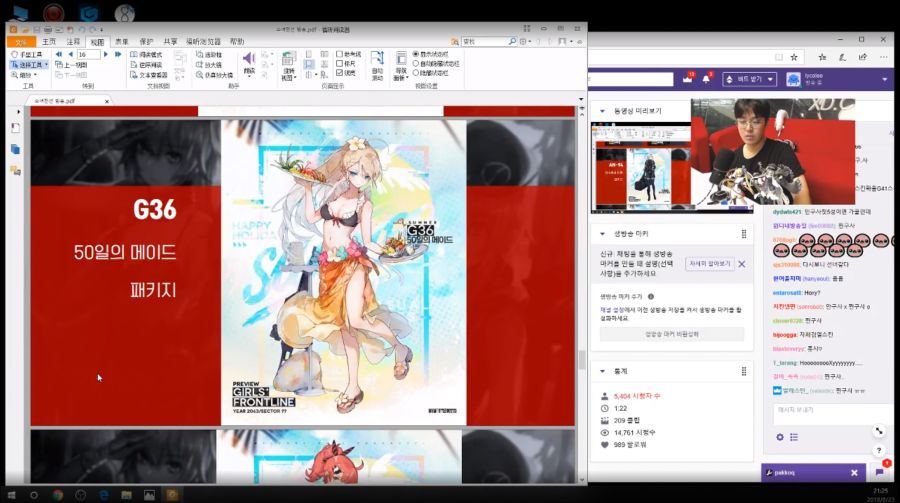This screenshot has width=900, height=503.
Task: Enable Reading Mode in document views
Action: pyautogui.click(x=146, y=55)
